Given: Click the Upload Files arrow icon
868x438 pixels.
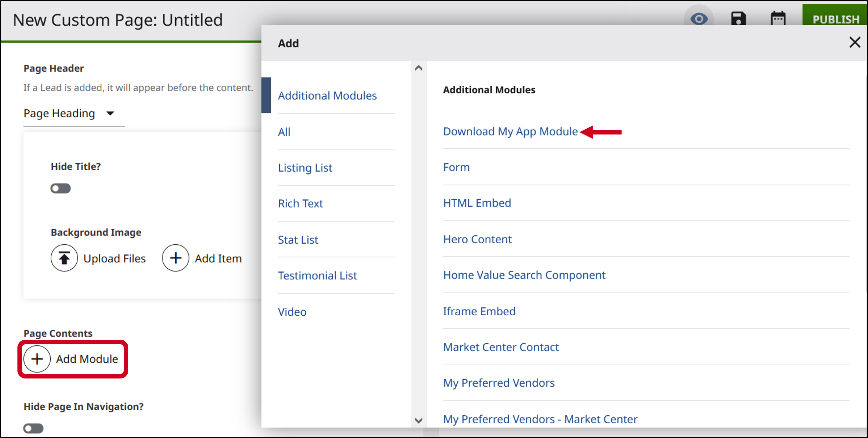Looking at the screenshot, I should (64, 258).
